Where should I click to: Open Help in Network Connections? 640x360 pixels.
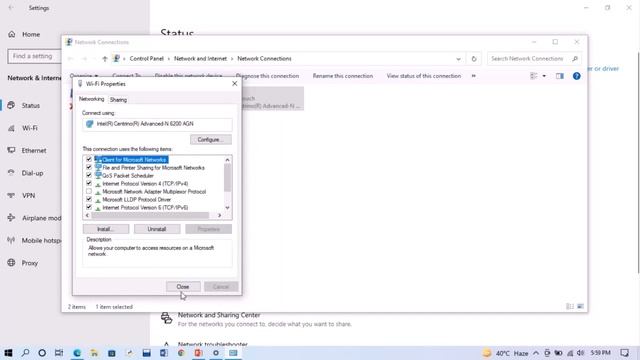point(576,76)
